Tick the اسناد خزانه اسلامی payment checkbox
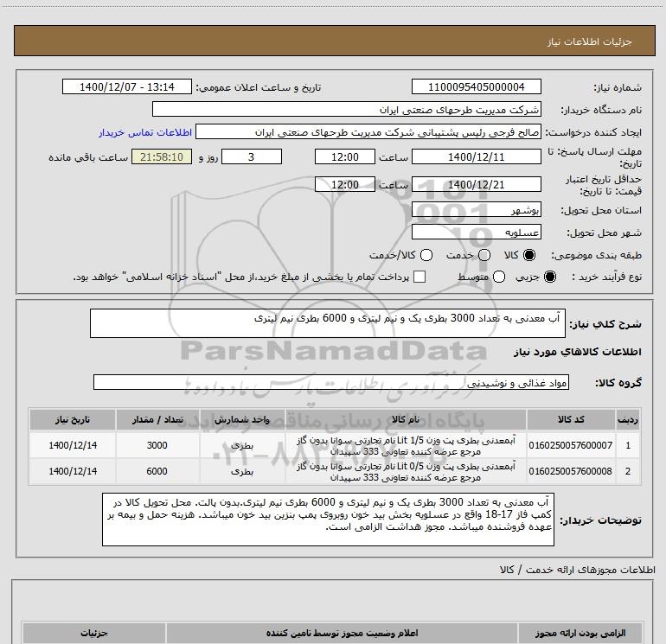666x644 pixels. pyautogui.click(x=419, y=277)
